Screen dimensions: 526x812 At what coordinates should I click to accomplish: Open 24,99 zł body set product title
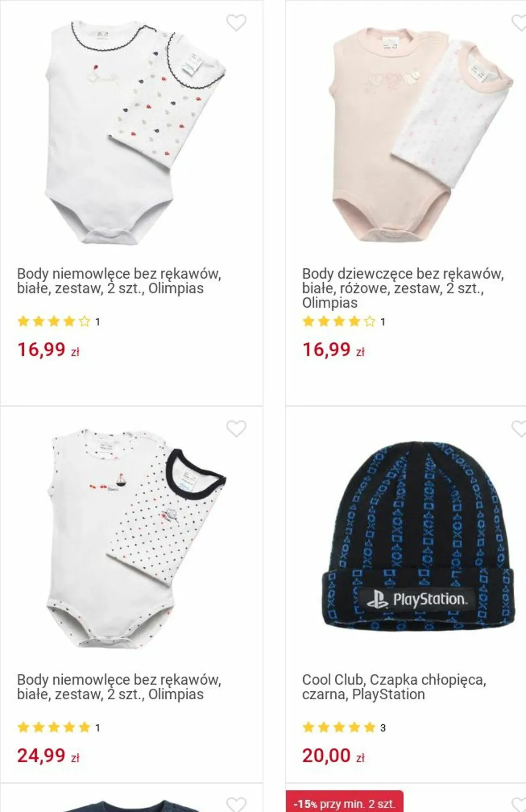coord(119,687)
